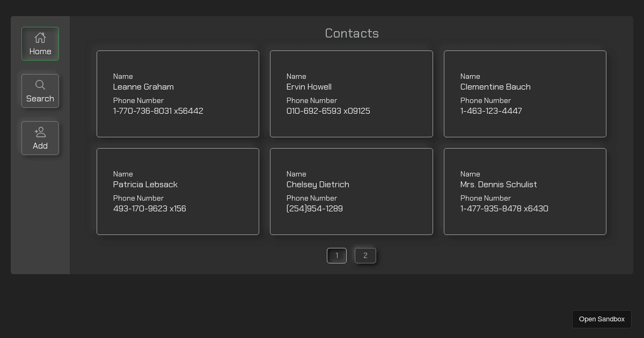Click phone number 1-463-123-4447
The image size is (644, 338).
pyautogui.click(x=491, y=111)
